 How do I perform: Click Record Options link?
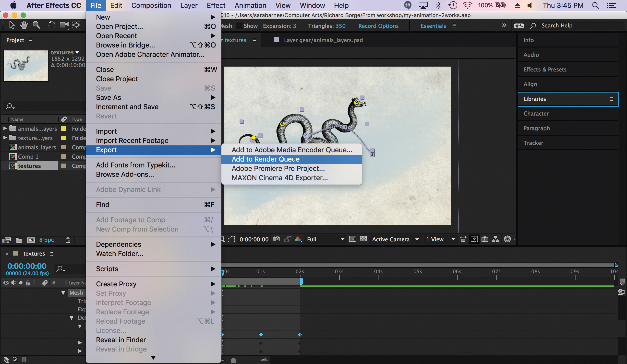[378, 26]
